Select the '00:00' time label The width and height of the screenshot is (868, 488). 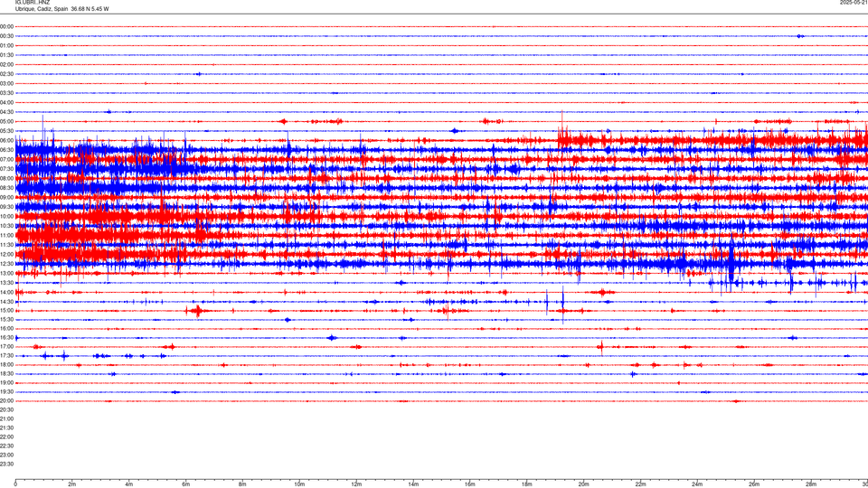click(6, 26)
